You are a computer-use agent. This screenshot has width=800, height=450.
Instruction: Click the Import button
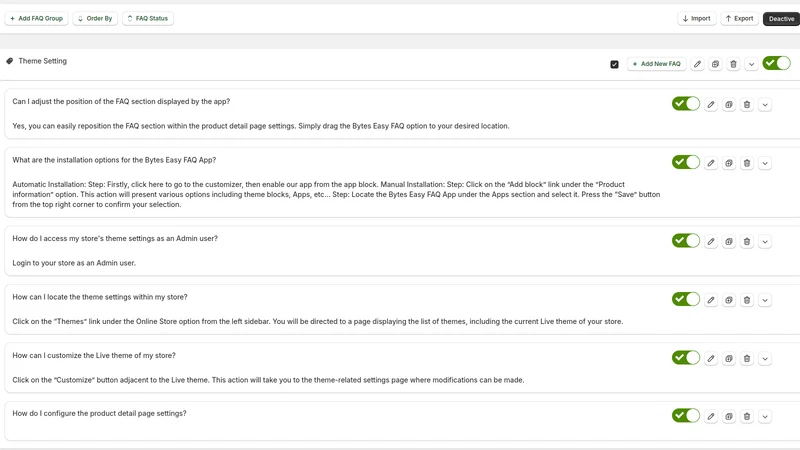click(x=696, y=18)
